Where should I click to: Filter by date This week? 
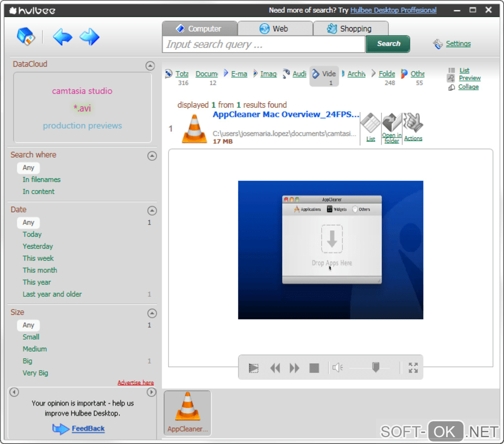[38, 258]
